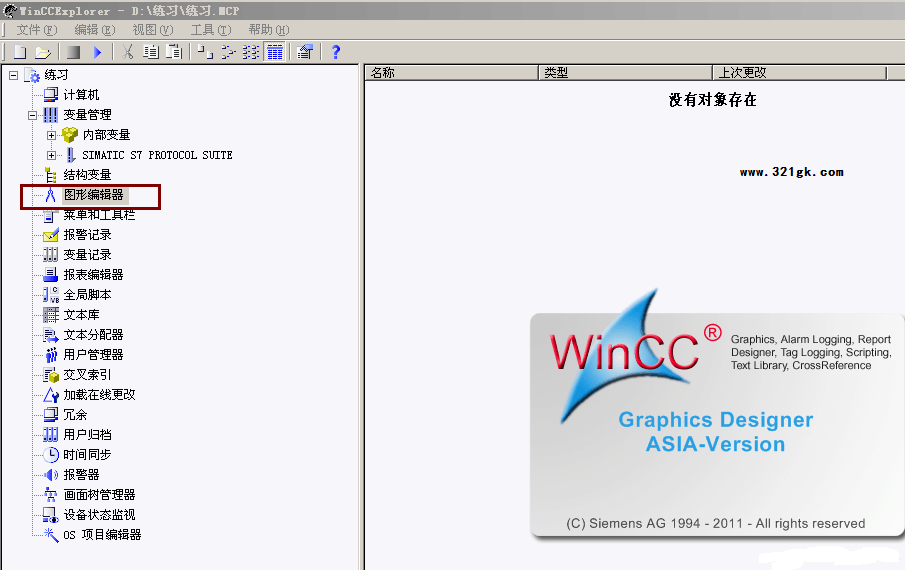Viewport: 905px width, 570px height.
Task: Open the 编辑 menu
Action: (95, 29)
